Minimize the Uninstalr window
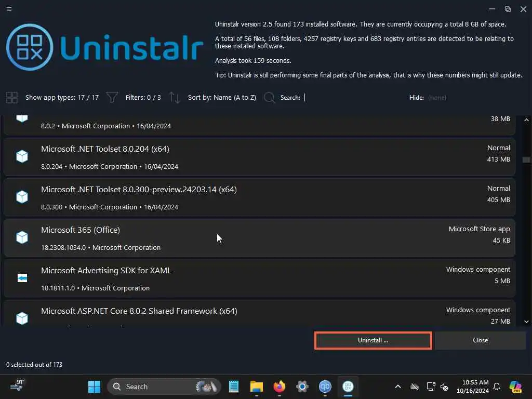The image size is (532, 399). [492, 9]
